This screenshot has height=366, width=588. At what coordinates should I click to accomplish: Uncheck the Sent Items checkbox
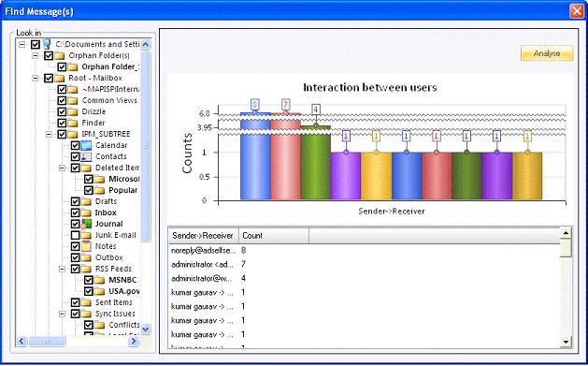[76, 302]
